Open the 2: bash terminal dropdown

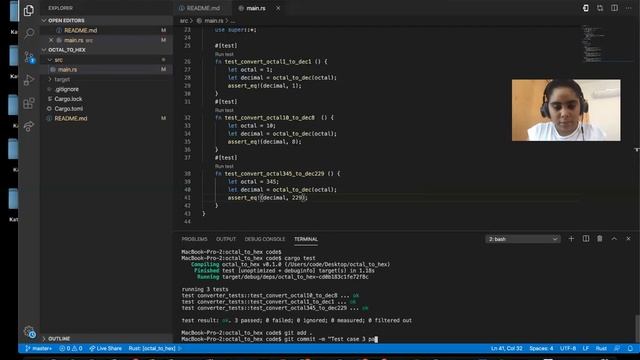tap(522, 239)
